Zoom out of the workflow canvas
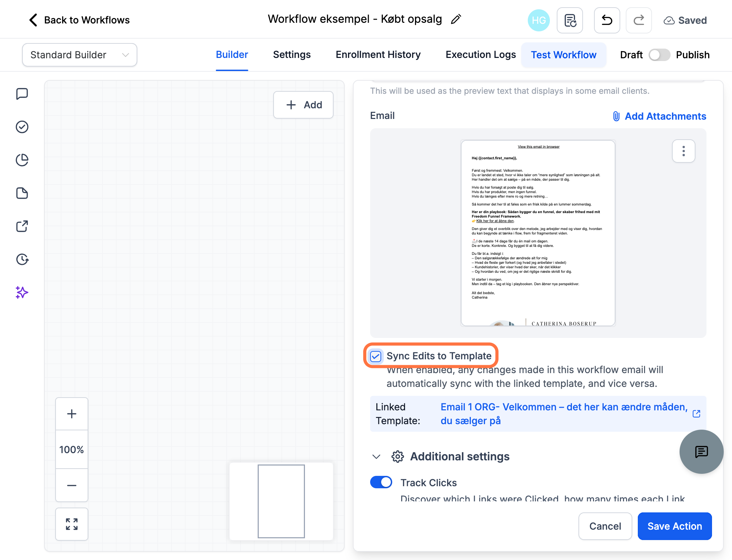732x560 pixels. [x=72, y=485]
